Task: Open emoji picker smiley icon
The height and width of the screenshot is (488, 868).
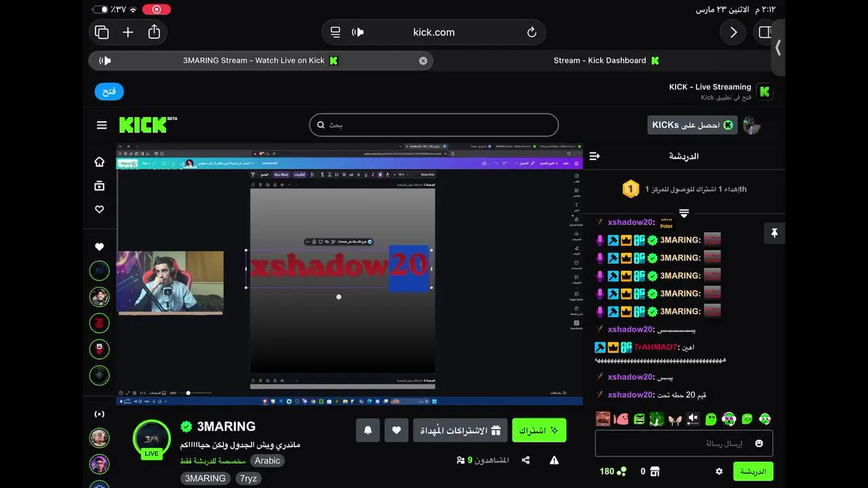Action: point(759,444)
